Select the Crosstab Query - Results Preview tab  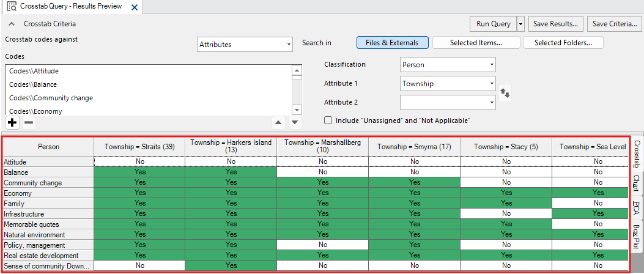[x=72, y=7]
